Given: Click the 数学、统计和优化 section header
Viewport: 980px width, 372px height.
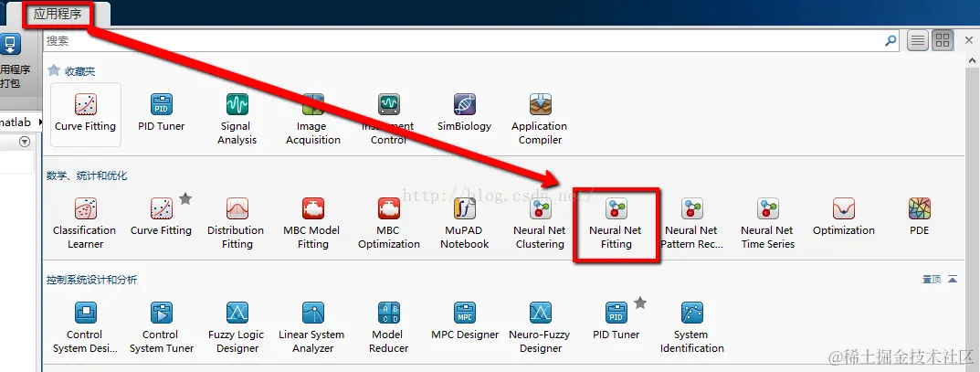Looking at the screenshot, I should click(86, 175).
